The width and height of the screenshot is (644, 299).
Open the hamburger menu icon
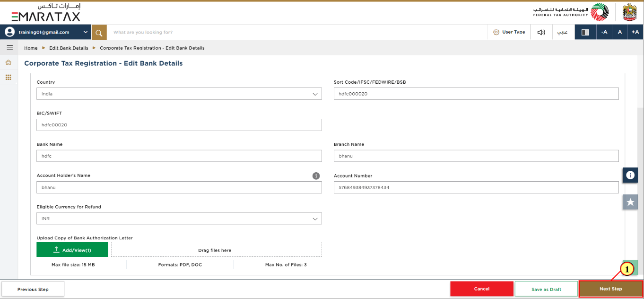(x=9, y=47)
